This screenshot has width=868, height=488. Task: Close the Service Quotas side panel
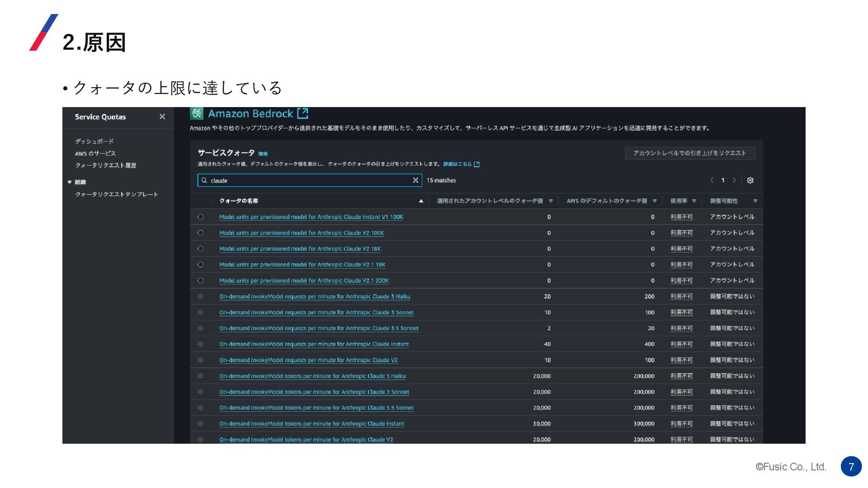tap(162, 117)
